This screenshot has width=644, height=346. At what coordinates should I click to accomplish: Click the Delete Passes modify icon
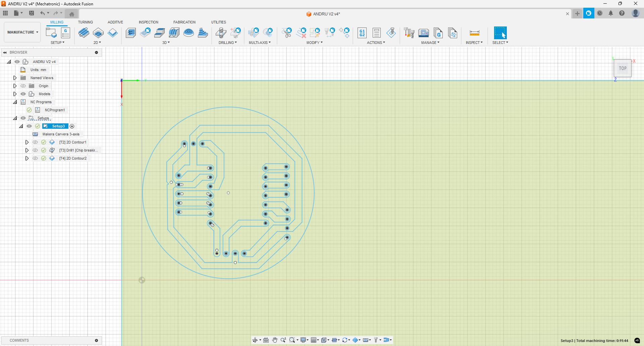click(301, 33)
